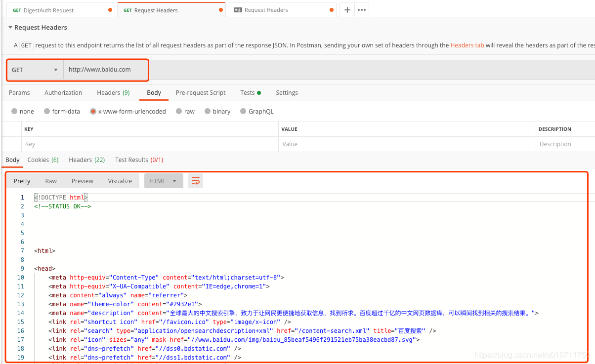This screenshot has height=364, width=595.
Task: Toggle line wrap icon in response toolbar
Action: (x=196, y=181)
